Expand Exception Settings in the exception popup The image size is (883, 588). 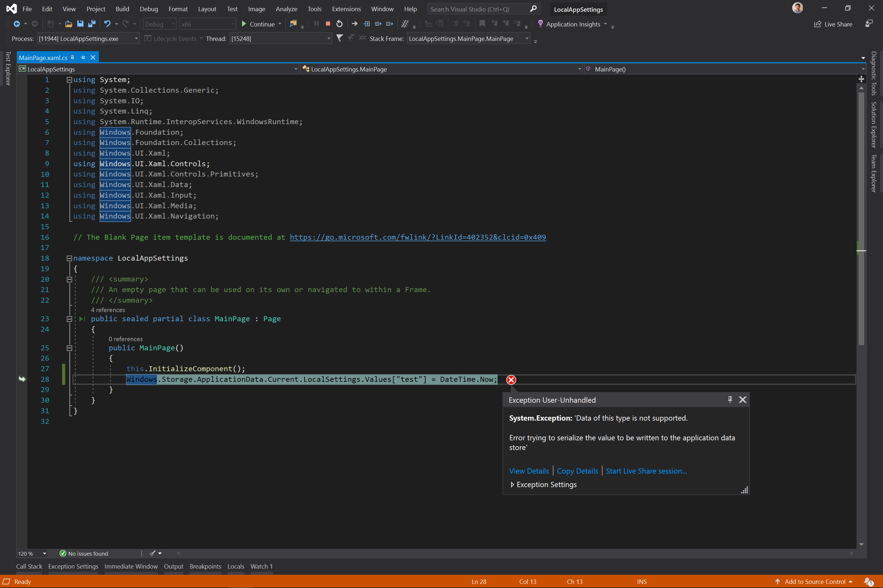click(513, 484)
